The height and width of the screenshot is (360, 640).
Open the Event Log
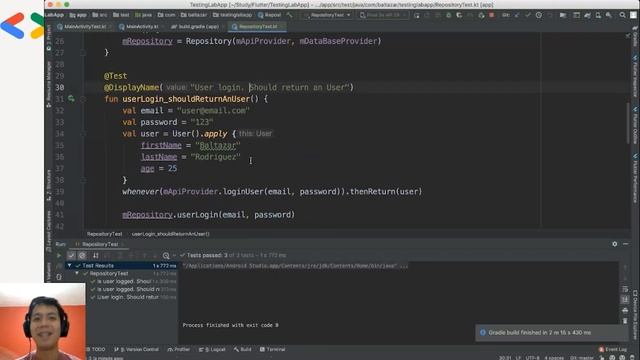pos(613,349)
